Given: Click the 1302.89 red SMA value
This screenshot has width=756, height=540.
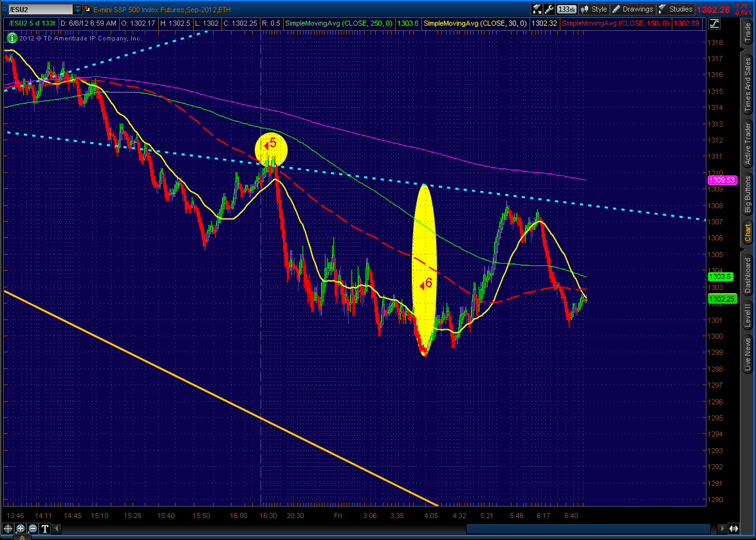Looking at the screenshot, I should click(686, 23).
